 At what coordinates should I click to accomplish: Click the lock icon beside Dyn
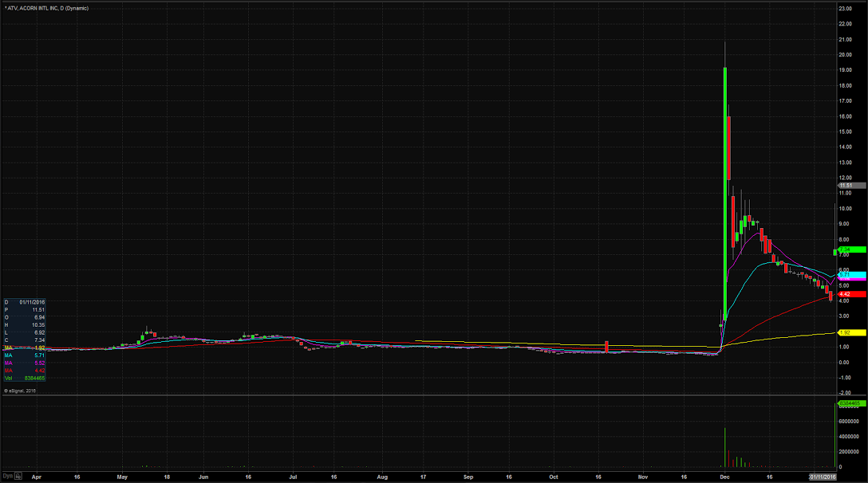(18, 477)
